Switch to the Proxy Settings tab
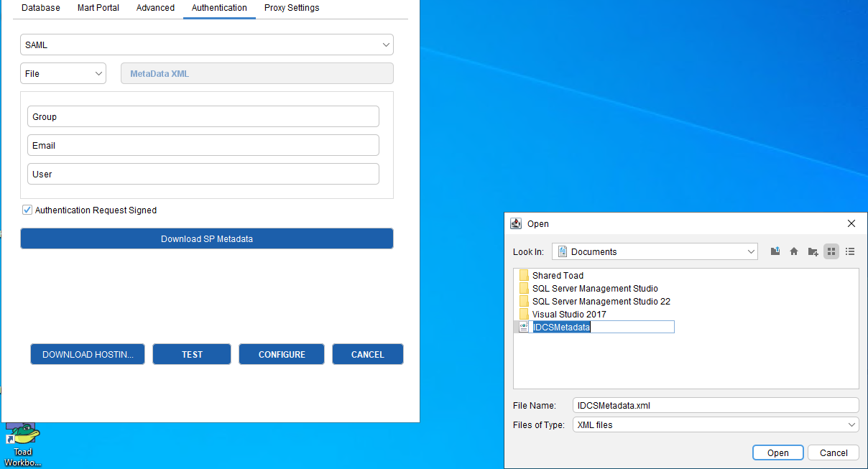The width and height of the screenshot is (868, 469). click(292, 8)
